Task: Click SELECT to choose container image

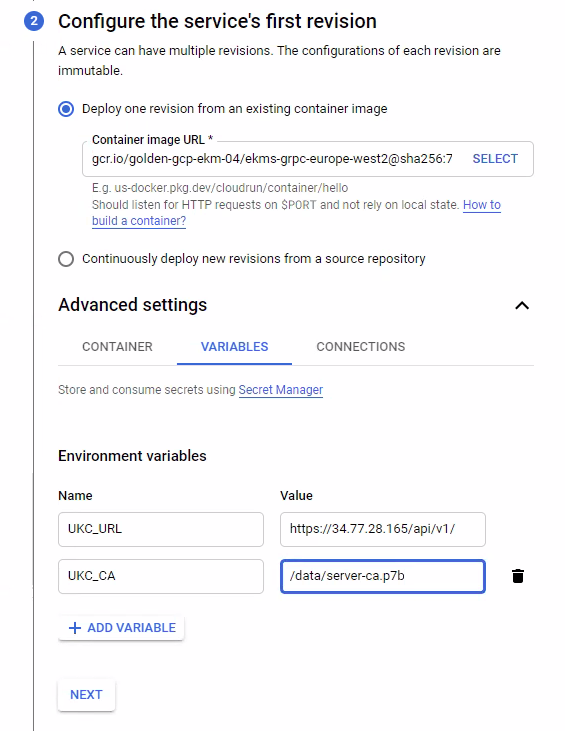Action: coord(495,159)
